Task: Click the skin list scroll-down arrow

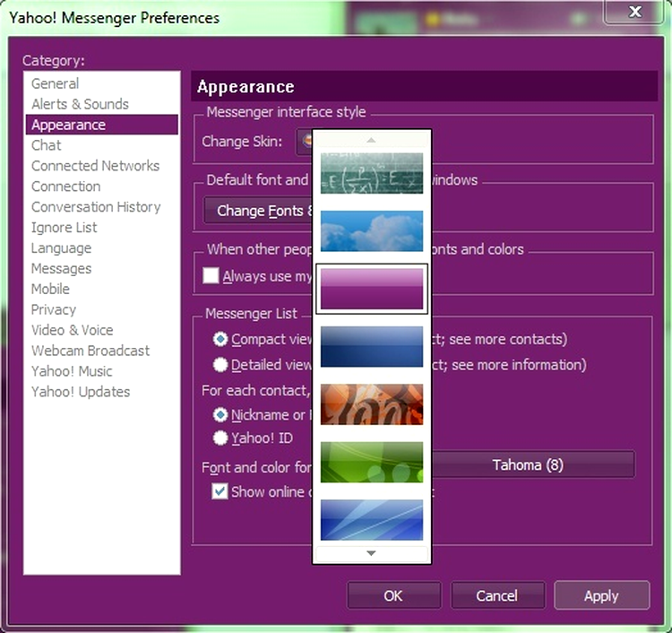Action: [x=372, y=553]
